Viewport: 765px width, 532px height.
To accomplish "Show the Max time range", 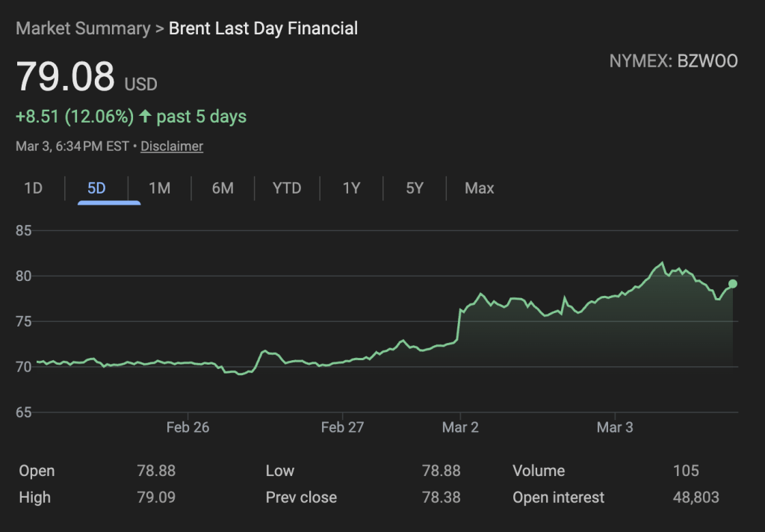I will tap(479, 188).
